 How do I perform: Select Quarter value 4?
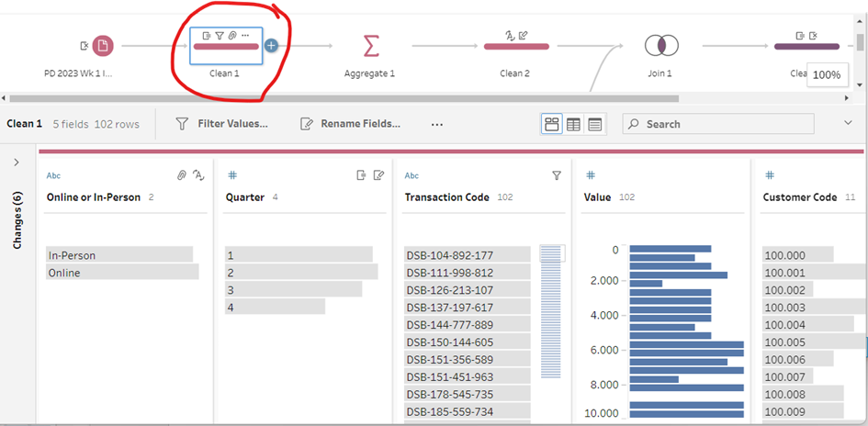(x=275, y=307)
